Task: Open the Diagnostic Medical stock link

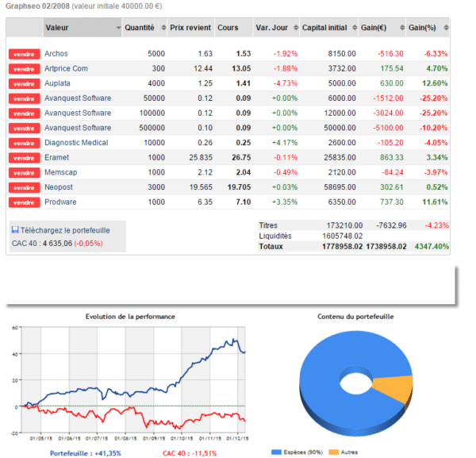Action: (76, 143)
